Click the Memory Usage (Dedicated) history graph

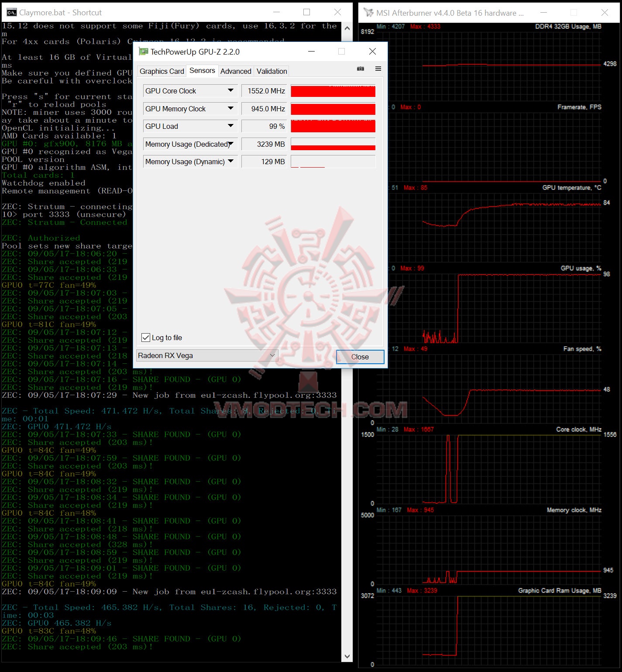point(333,144)
